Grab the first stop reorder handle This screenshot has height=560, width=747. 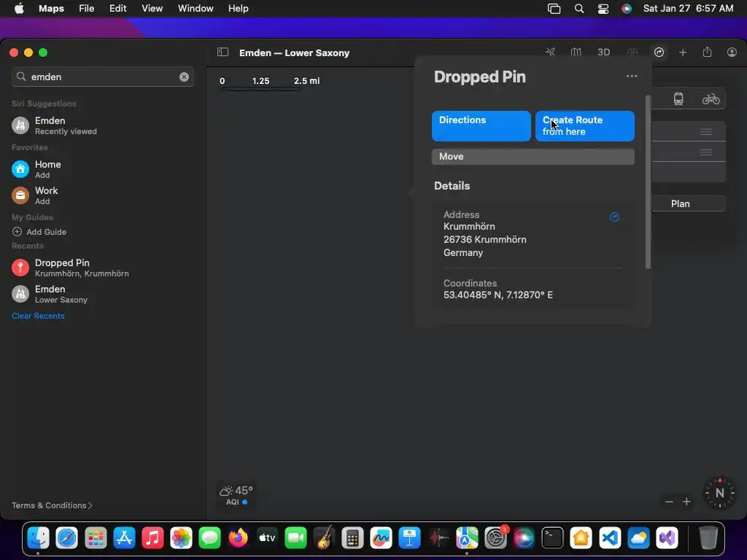click(706, 132)
